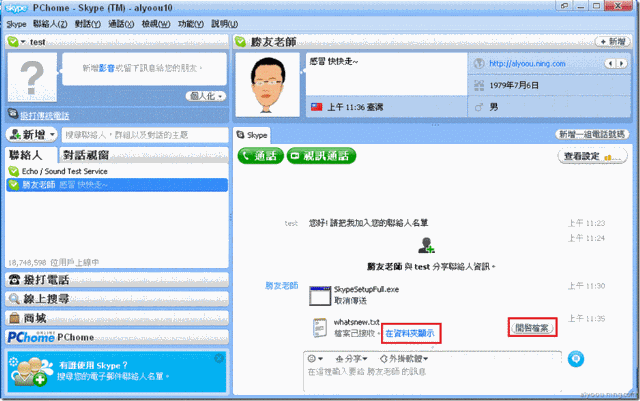This screenshot has width=640, height=401.
Task: Click the 新增 button in contact header
Action: [x=613, y=42]
